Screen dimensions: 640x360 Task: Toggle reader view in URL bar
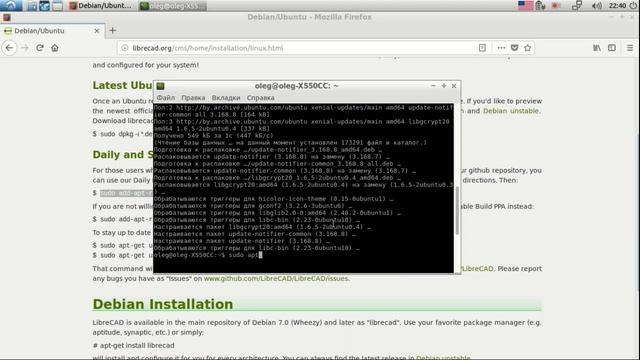(x=482, y=48)
